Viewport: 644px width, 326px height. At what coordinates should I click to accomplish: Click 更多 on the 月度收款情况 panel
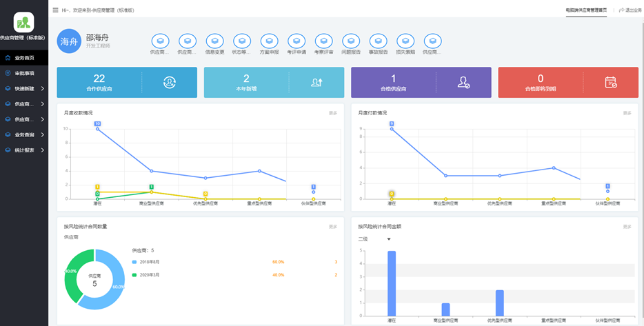pos(333,113)
